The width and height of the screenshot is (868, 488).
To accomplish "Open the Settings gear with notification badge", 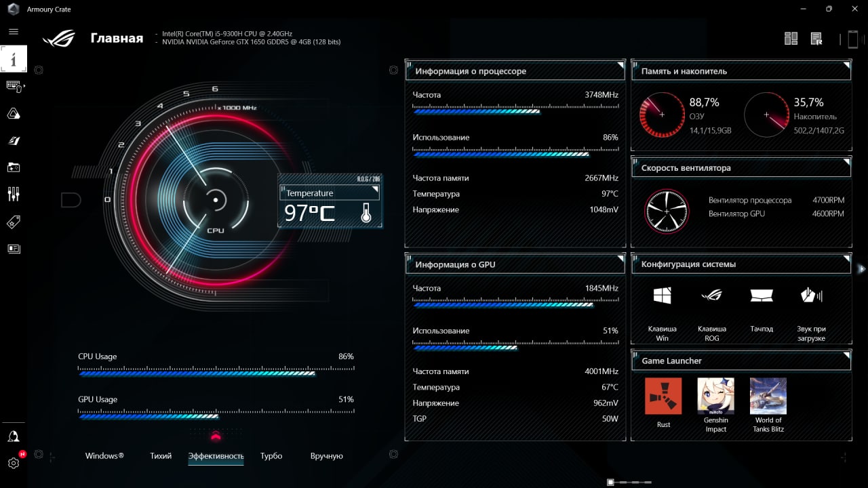I will tap(14, 463).
